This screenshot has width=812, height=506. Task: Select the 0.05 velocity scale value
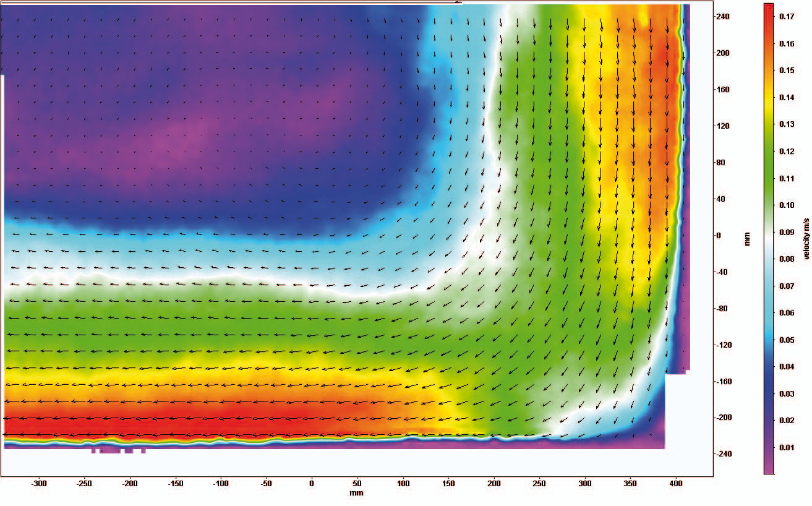(785, 340)
